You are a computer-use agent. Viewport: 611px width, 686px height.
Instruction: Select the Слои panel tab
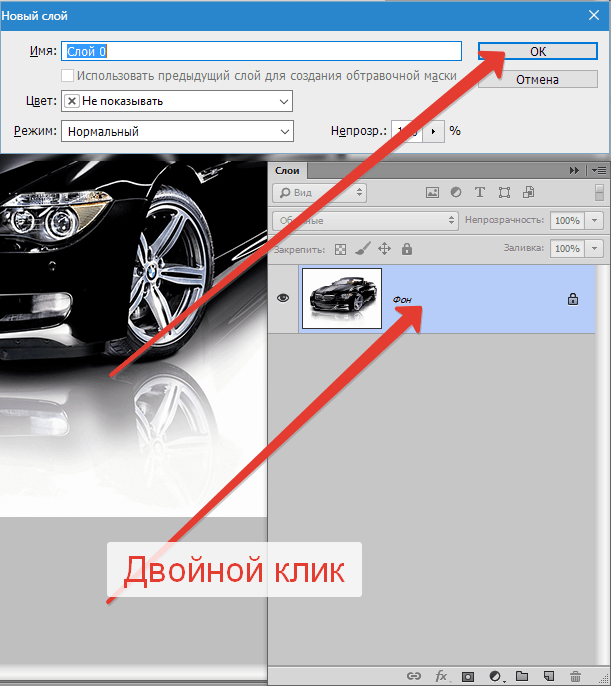coord(287,171)
